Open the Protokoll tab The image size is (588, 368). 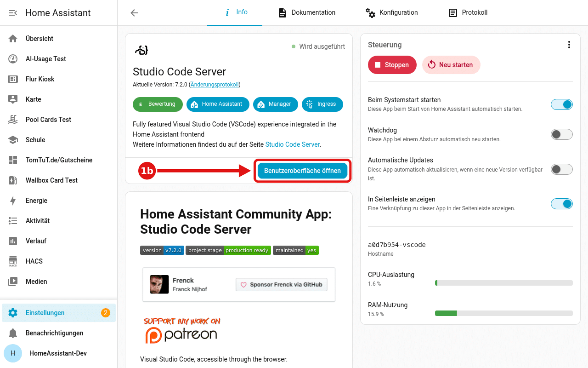pyautogui.click(x=468, y=12)
